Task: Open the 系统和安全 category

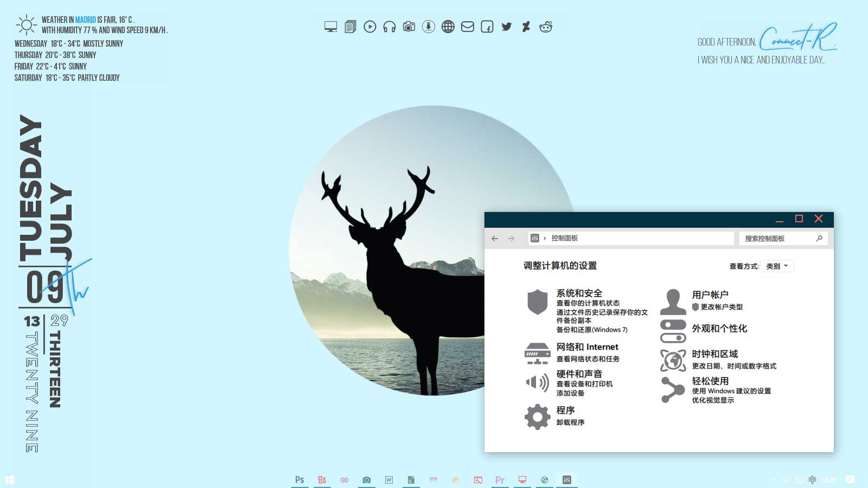Action: tap(579, 293)
